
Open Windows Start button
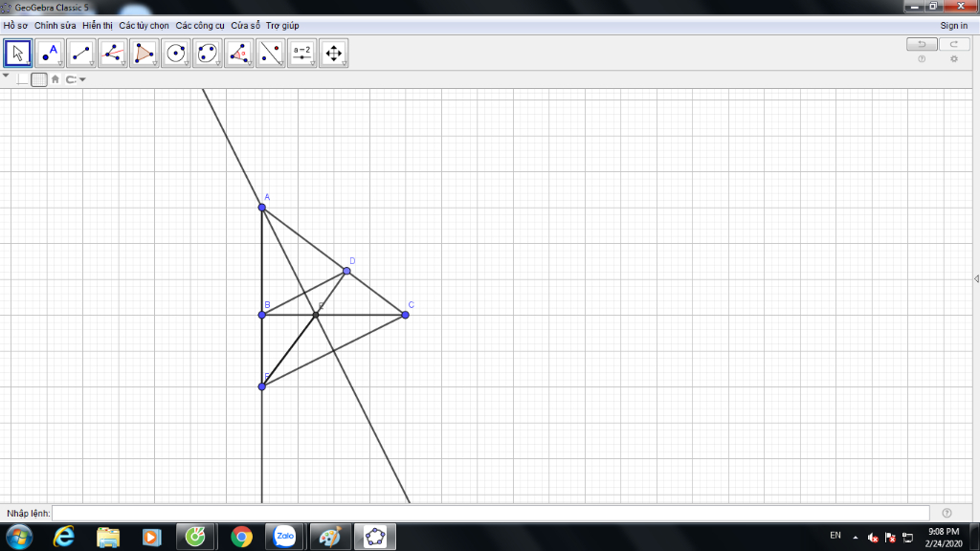pyautogui.click(x=19, y=537)
